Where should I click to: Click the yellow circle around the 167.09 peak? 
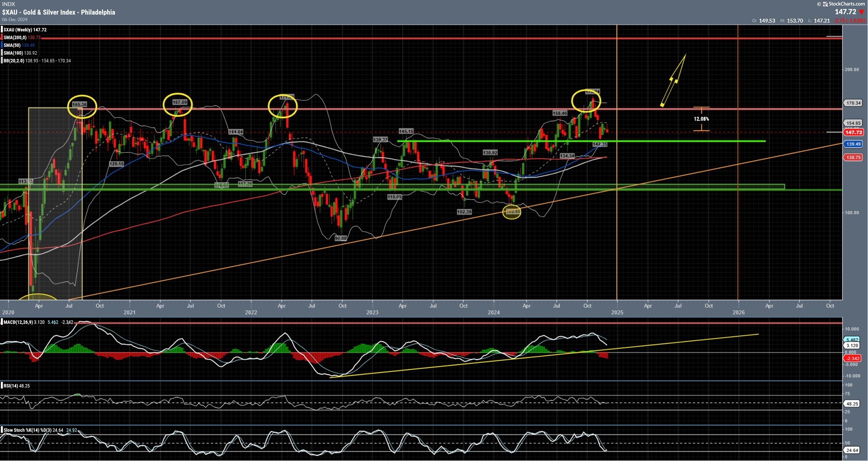point(178,104)
